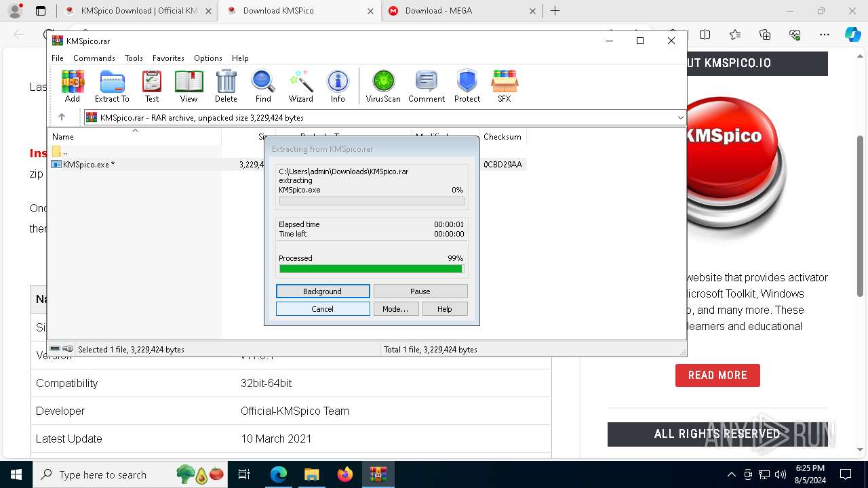Open the Windows Start menu
868x488 pixels.
coord(16,474)
